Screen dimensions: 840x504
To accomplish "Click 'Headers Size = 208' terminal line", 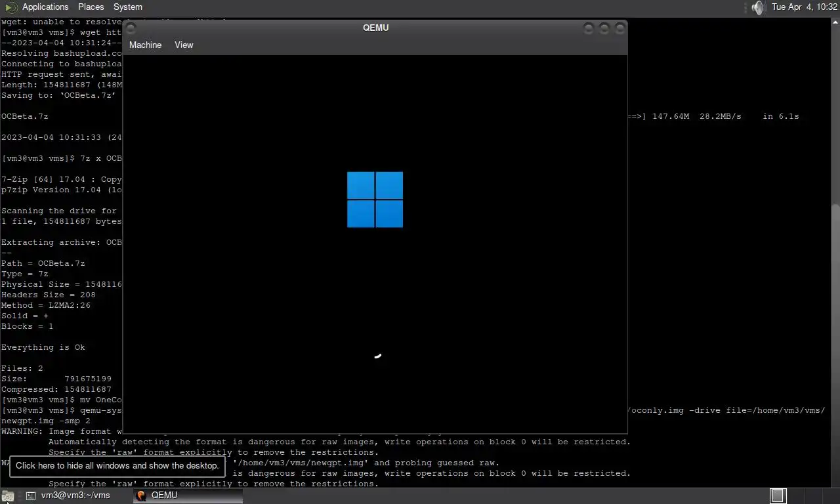I will pos(49,295).
